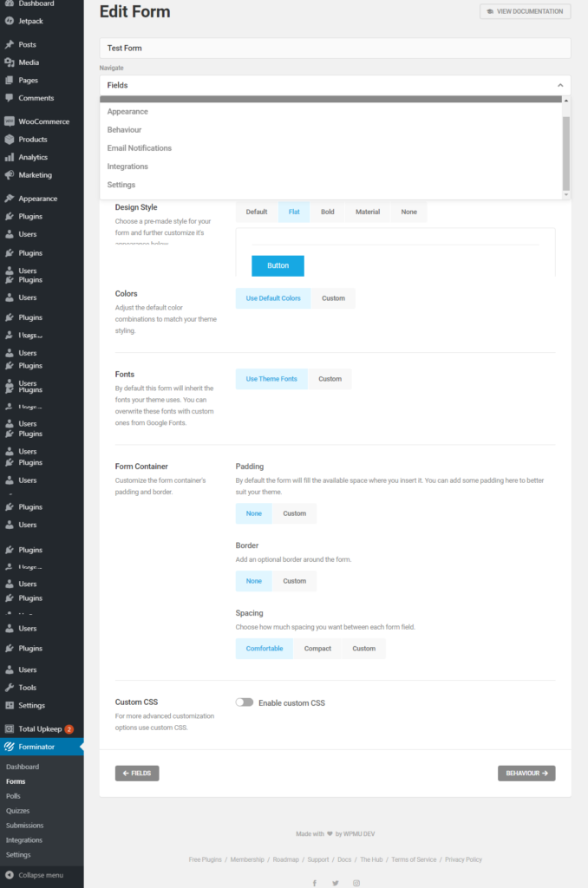Click the Total Upkeep notification badge 2
588x888 pixels.
point(69,728)
